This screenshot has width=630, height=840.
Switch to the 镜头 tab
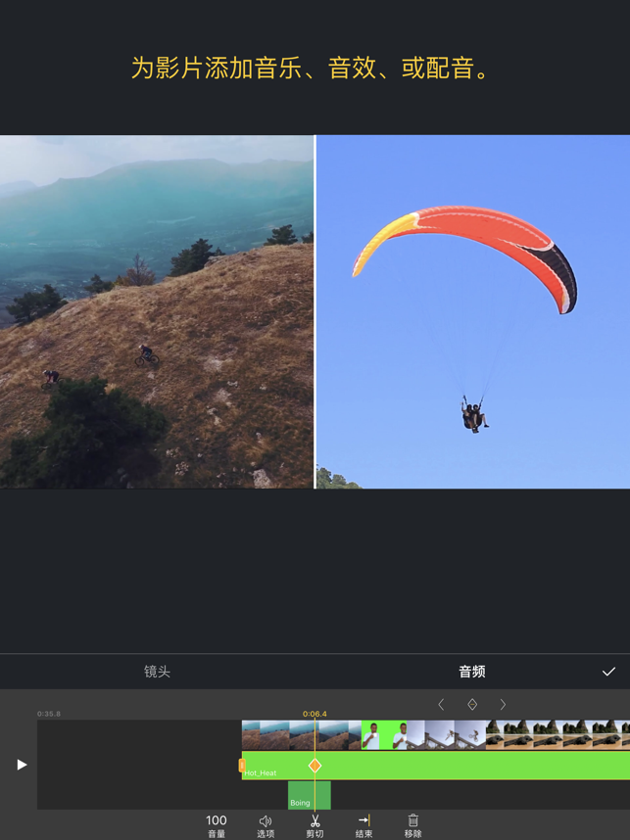[157, 672]
